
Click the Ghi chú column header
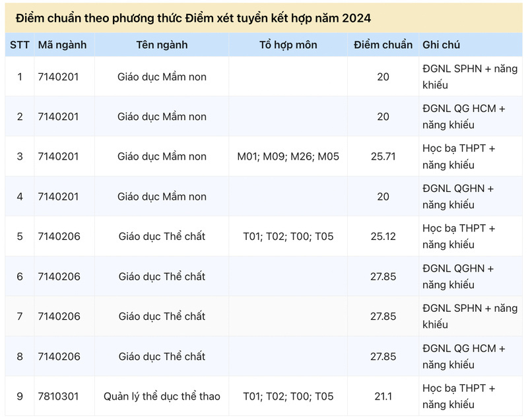[441, 45]
